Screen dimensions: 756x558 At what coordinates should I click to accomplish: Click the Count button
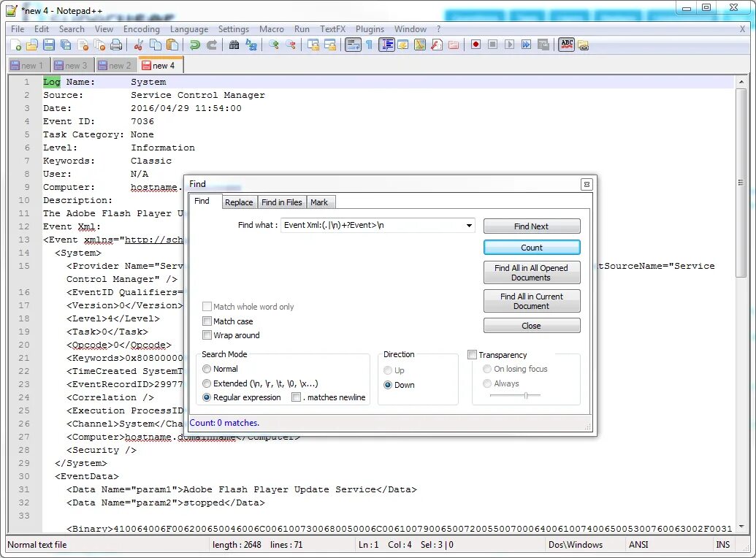tap(531, 248)
